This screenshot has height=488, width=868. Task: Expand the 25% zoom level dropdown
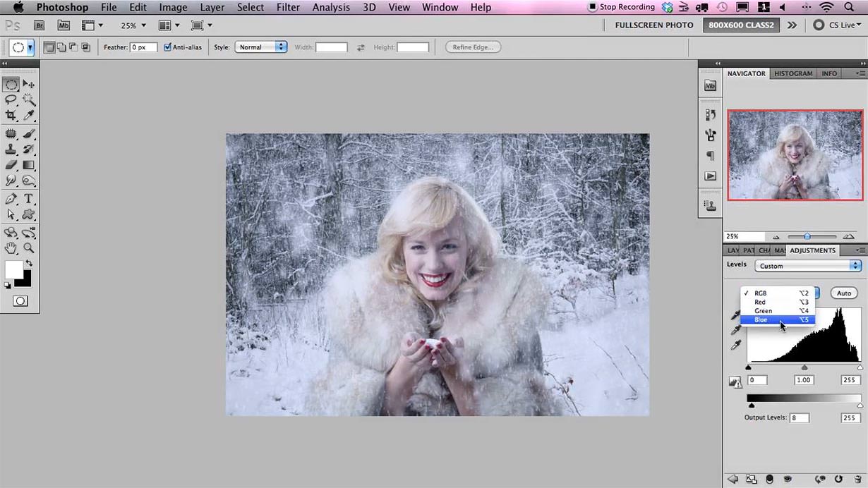[133, 25]
